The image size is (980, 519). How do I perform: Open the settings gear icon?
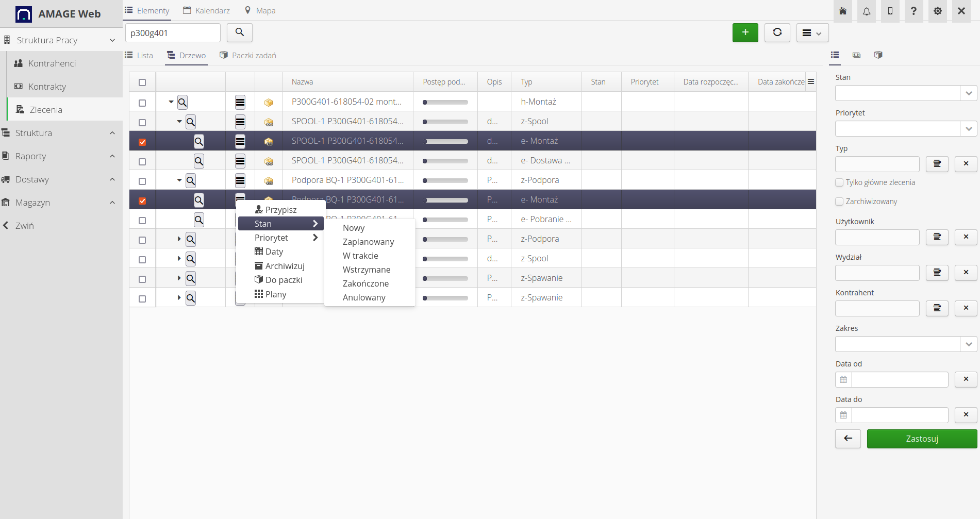point(937,11)
